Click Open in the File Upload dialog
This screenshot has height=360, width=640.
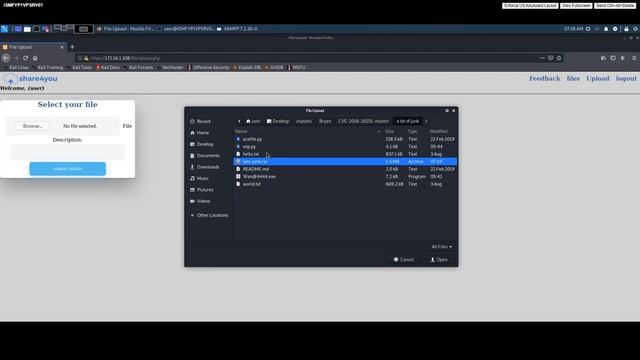[439, 260]
